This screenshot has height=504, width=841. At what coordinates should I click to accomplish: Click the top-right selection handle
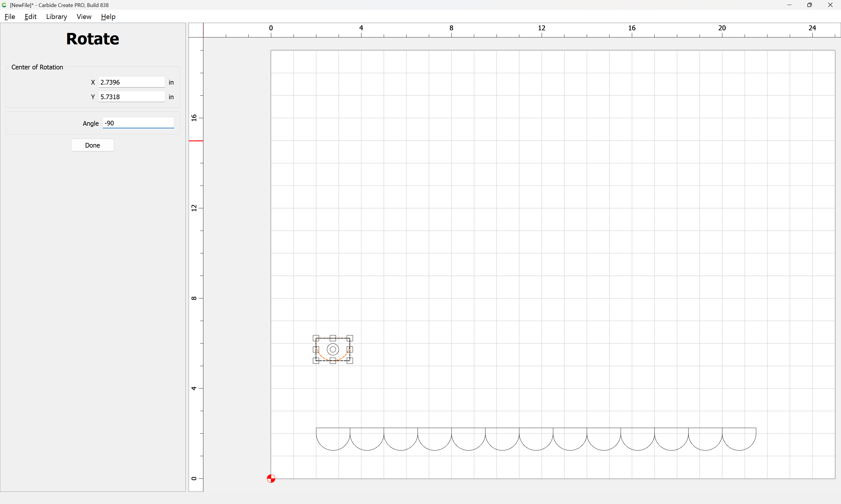point(350,338)
